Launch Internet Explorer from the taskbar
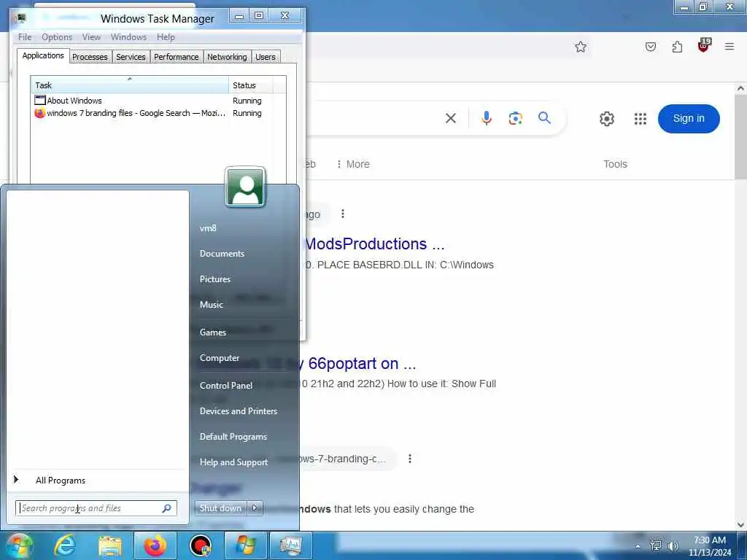This screenshot has height=560, width=747. (65, 545)
